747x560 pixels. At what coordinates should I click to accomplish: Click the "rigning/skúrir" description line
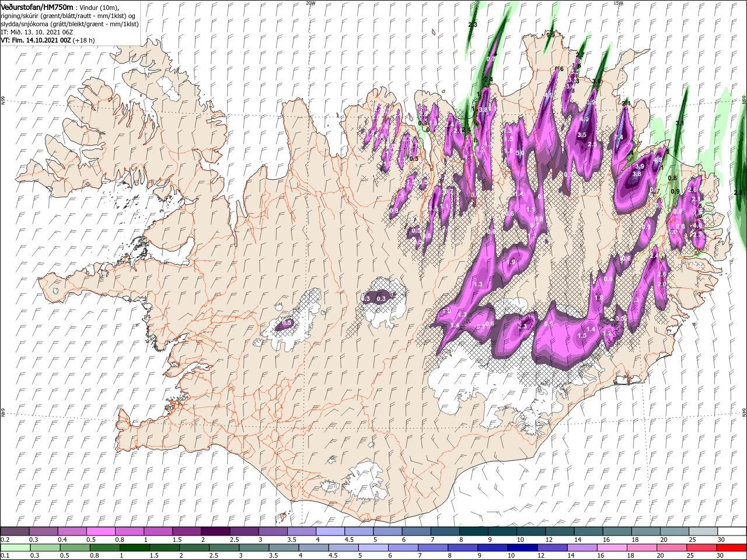pos(69,16)
